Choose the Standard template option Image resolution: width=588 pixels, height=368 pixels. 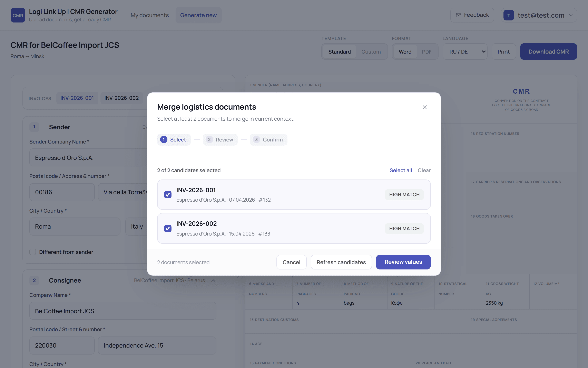tap(340, 52)
